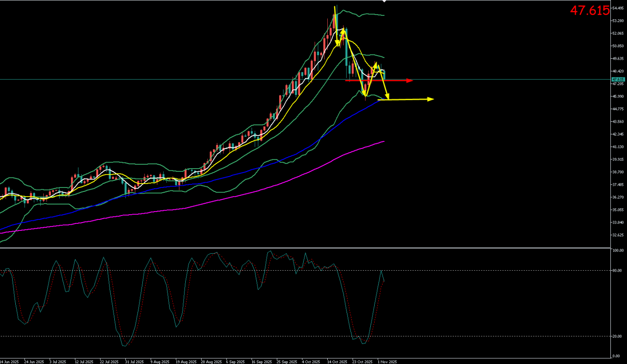Click the white chart shift triangle at top

point(384,1)
